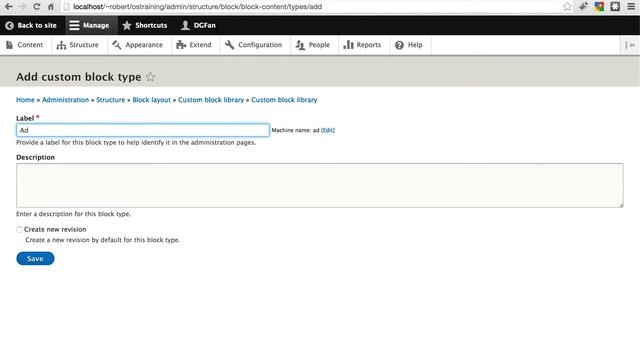Bookmark page with address bar star
Image resolution: width=640 pixels, height=360 pixels.
[567, 7]
